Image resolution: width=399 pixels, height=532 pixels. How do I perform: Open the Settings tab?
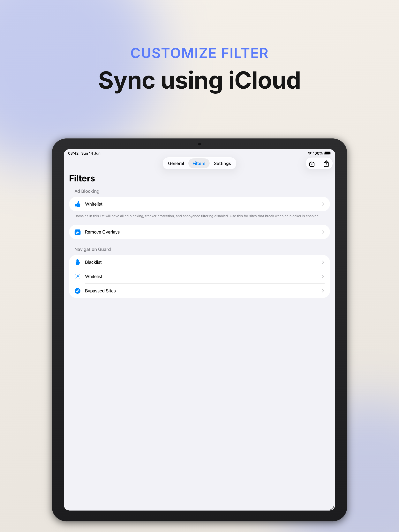click(x=222, y=163)
